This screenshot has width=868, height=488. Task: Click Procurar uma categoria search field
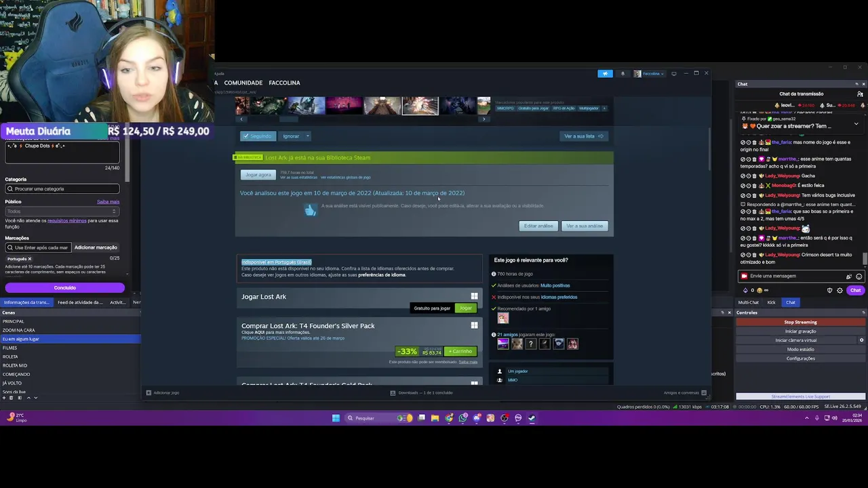tap(62, 188)
